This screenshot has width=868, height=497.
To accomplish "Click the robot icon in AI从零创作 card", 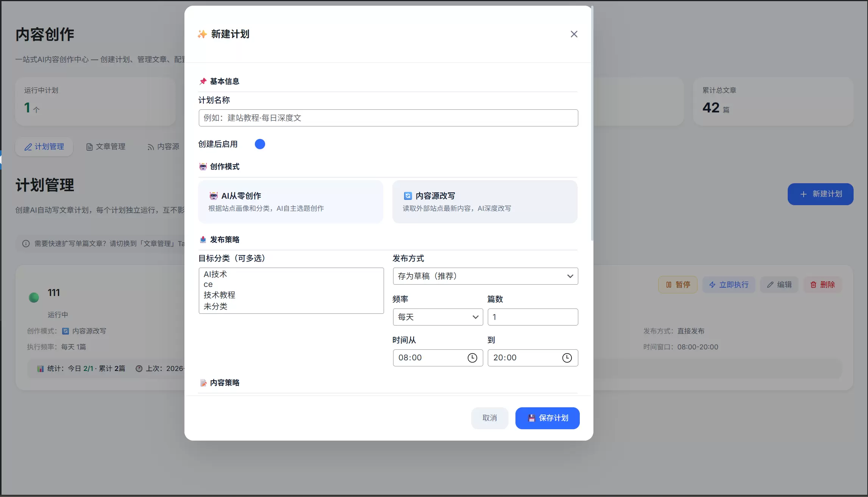I will (214, 196).
